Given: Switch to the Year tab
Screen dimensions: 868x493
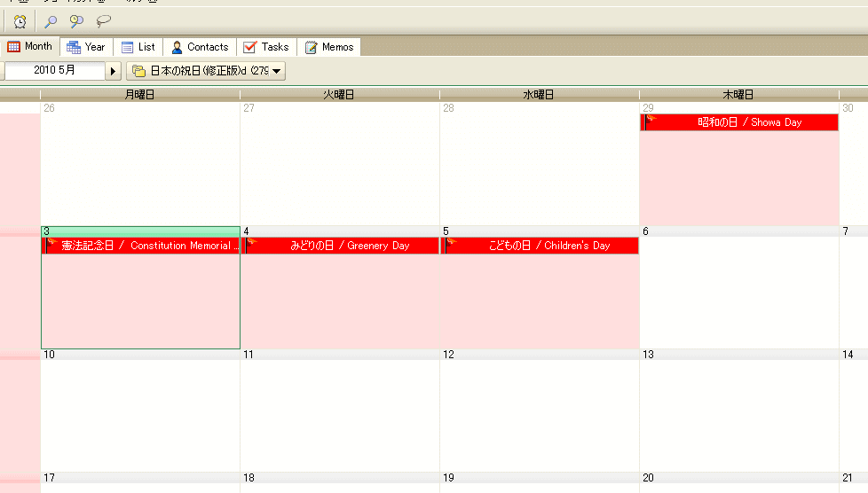Looking at the screenshot, I should click(86, 47).
